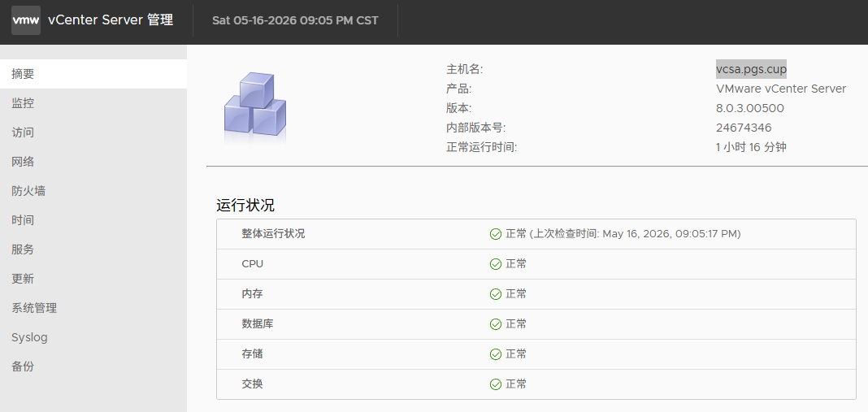This screenshot has width=868, height=412.
Task: Click the 正常 status text for CPU
Action: (x=516, y=264)
